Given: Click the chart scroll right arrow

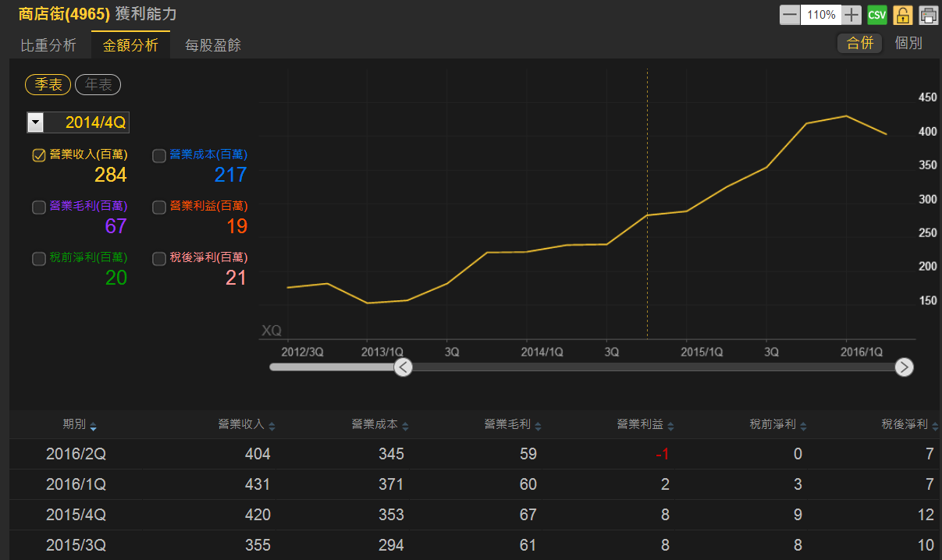Looking at the screenshot, I should click(x=904, y=367).
